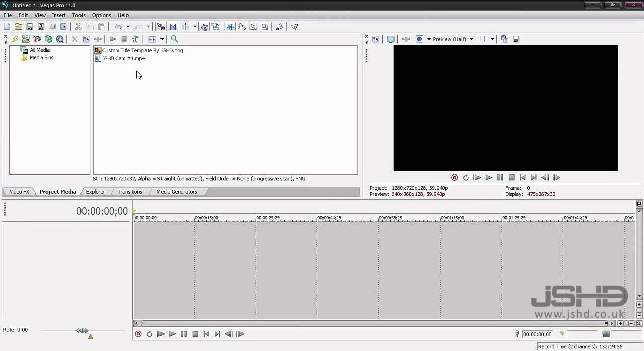Screen dimensions: 644x351
Task: Open the Overlays grid dropdown arrow
Action: click(x=492, y=39)
